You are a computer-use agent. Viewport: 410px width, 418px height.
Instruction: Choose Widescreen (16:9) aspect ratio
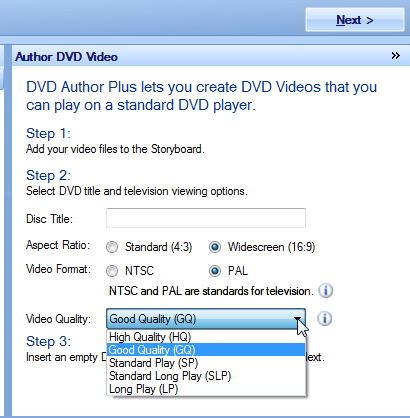click(x=215, y=247)
